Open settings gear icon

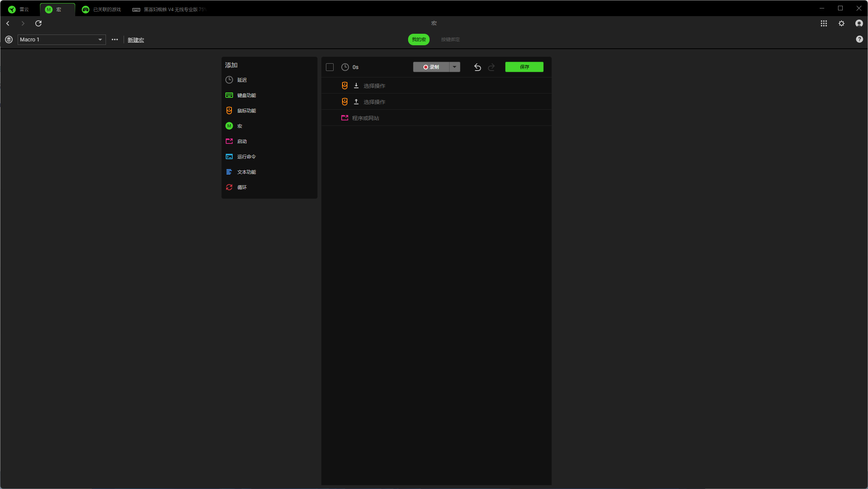click(x=841, y=23)
